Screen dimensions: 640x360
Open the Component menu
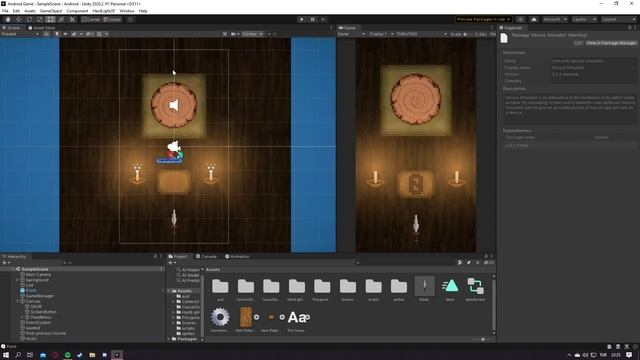(x=77, y=11)
